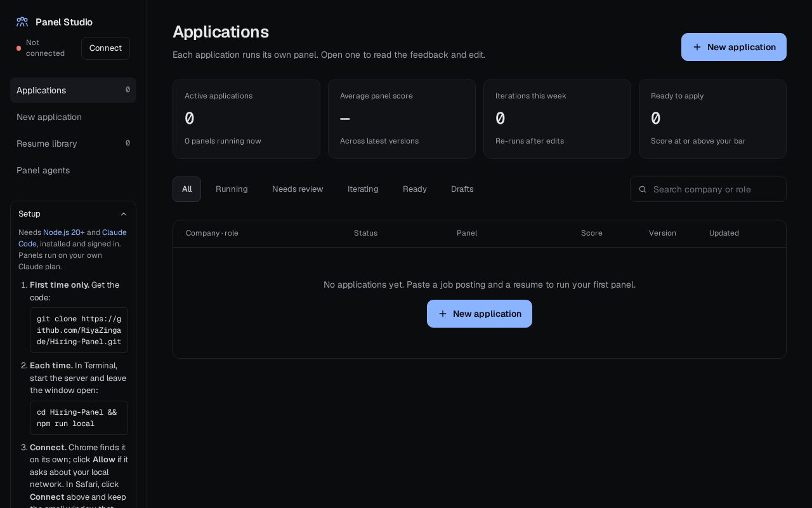Click the Average panel score card
Image resolution: width=812 pixels, height=508 pixels.
[x=402, y=119]
